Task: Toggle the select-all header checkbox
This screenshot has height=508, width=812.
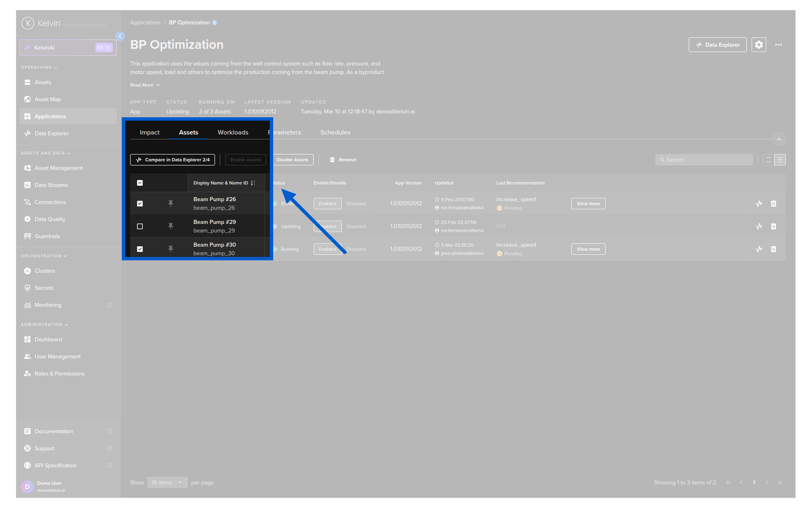Action: [140, 183]
